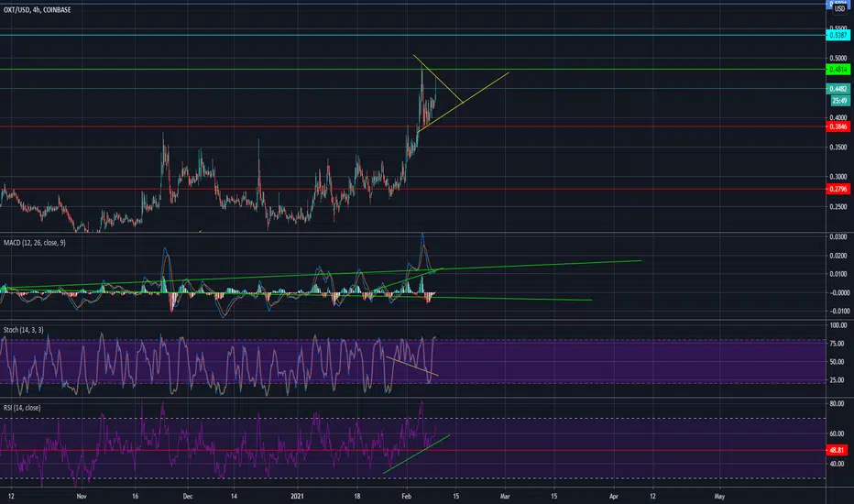Select the green 0.4814 price label
Screen dimensions: 854x504
(x=838, y=70)
